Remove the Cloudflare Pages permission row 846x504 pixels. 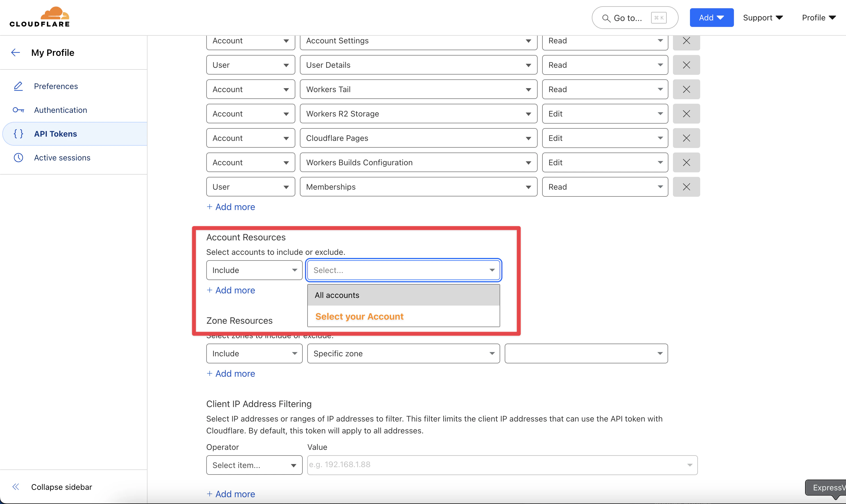point(686,138)
